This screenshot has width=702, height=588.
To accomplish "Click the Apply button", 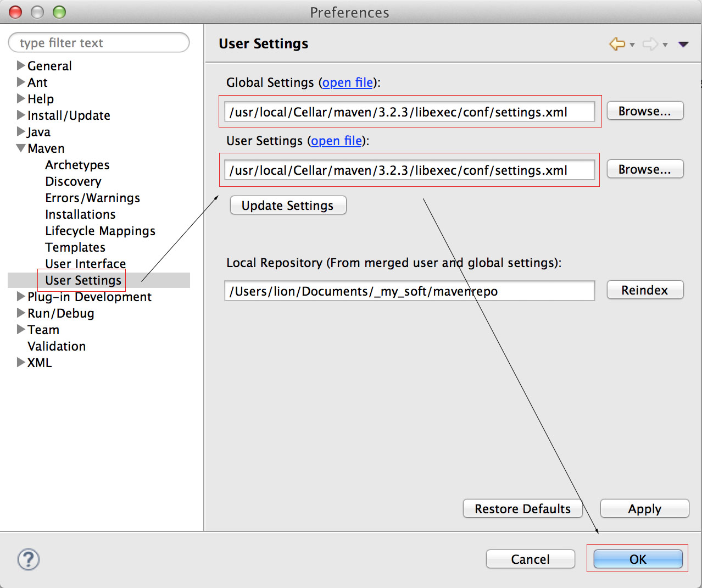I will pos(645,509).
